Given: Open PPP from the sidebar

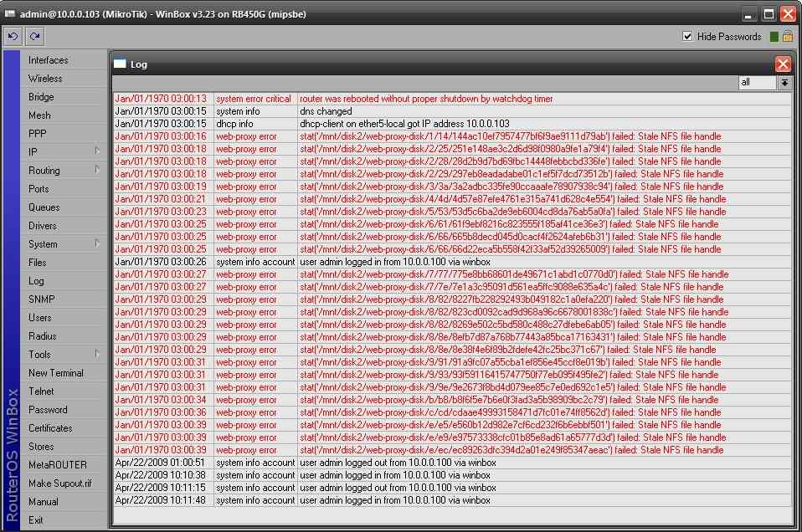Looking at the screenshot, I should tap(38, 133).
